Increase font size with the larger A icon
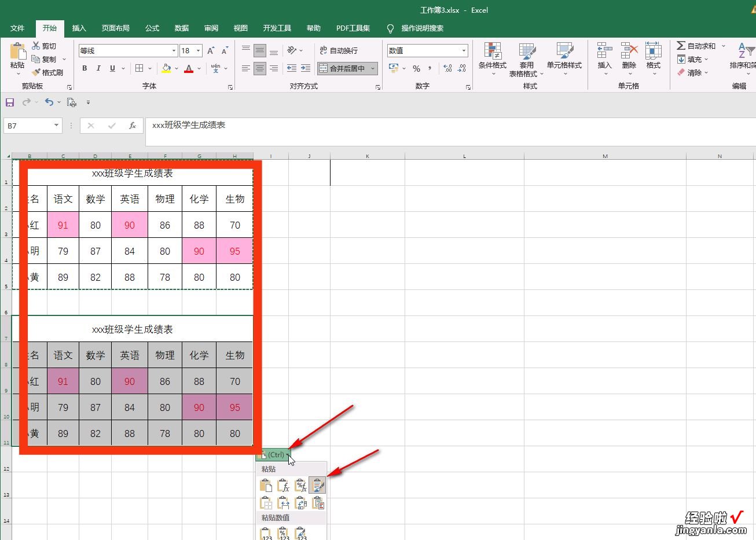756x540 pixels. [x=211, y=51]
